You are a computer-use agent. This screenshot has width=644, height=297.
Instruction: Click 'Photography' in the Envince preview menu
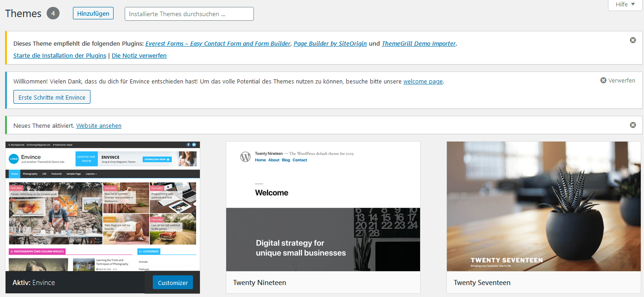point(30,174)
